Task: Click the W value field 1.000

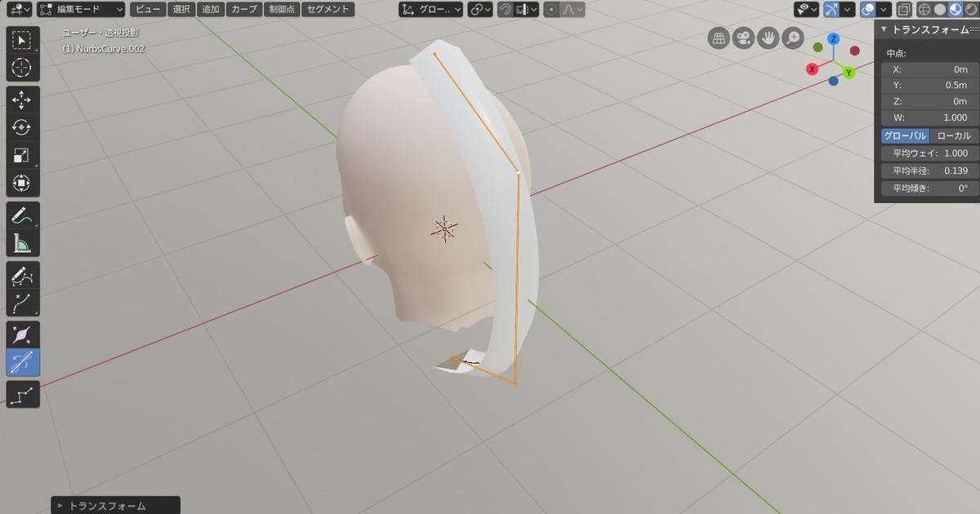Action: 929,117
